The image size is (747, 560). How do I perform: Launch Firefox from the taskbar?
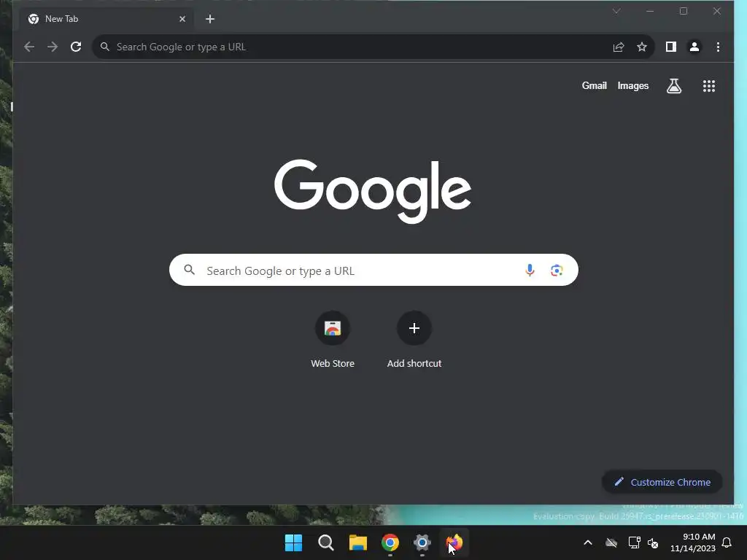[454, 542]
